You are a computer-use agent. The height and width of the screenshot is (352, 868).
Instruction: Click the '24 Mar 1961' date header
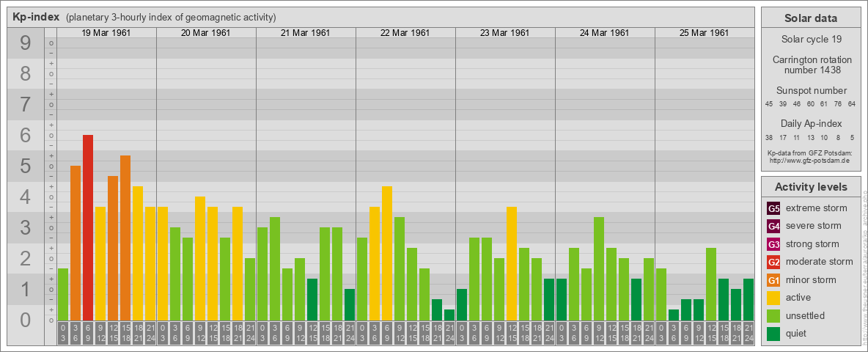coord(605,33)
